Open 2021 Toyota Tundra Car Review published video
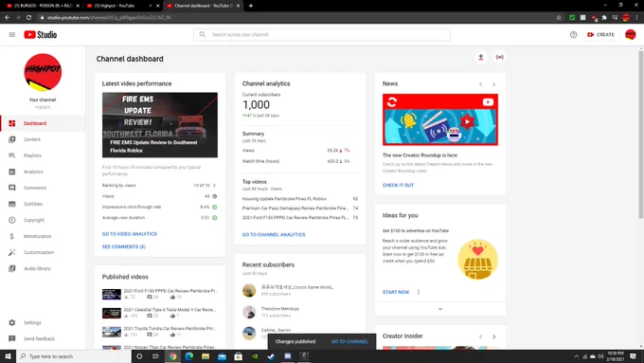This screenshot has height=363, width=644. click(160, 332)
